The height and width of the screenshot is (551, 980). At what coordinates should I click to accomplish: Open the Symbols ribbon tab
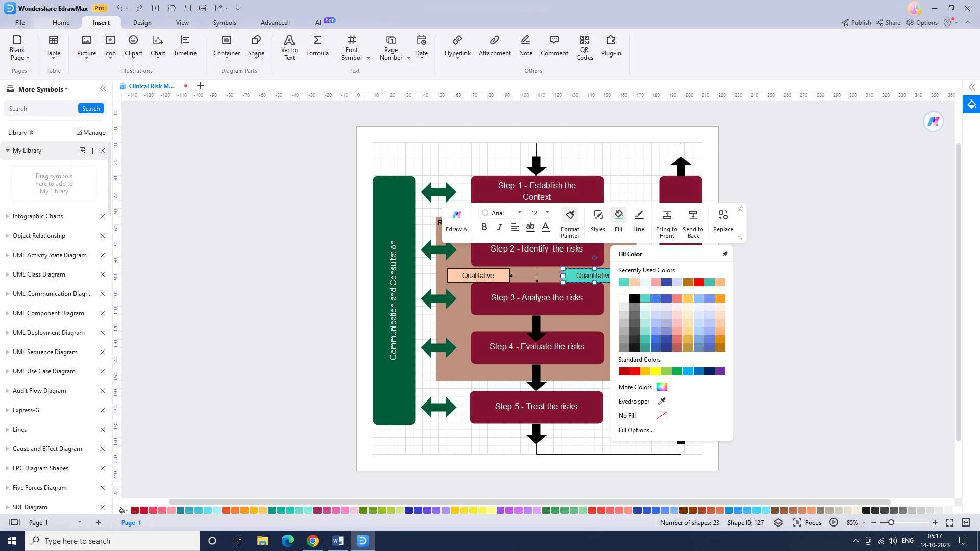(x=225, y=23)
